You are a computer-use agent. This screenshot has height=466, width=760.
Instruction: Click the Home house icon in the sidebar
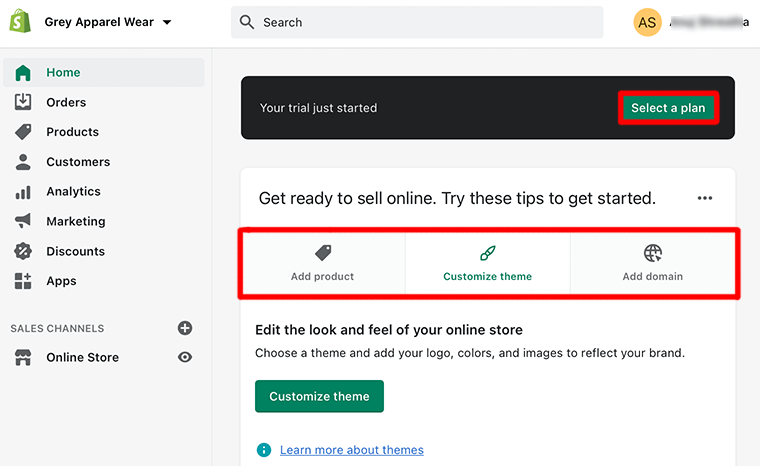pos(23,73)
